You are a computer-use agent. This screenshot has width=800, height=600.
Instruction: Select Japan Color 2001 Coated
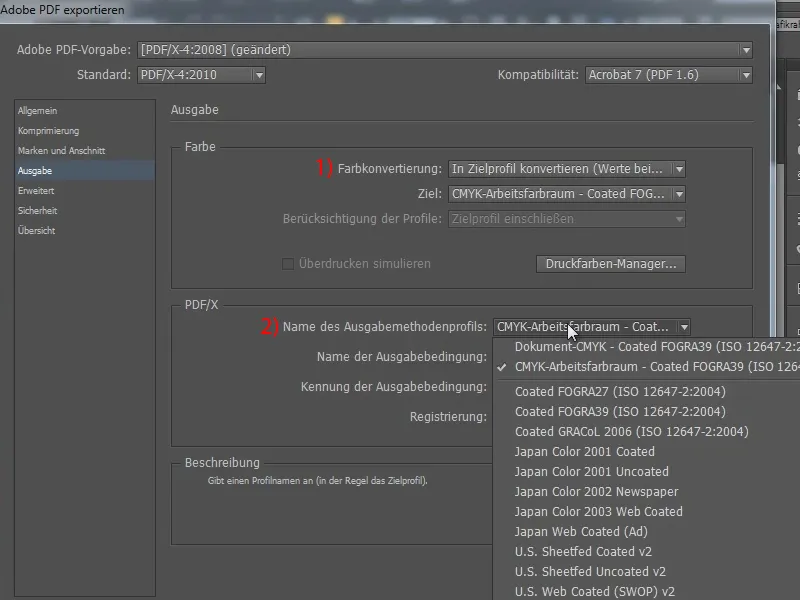[646, 452]
